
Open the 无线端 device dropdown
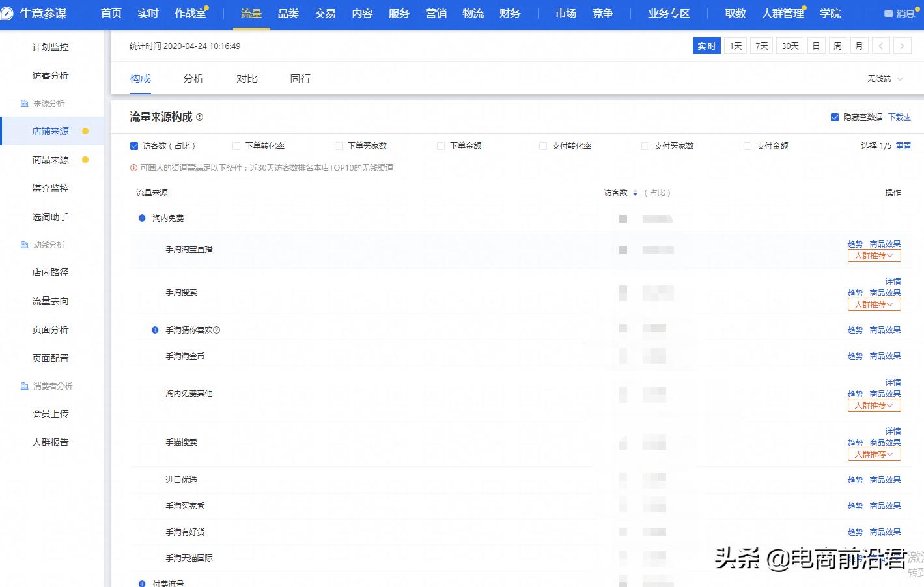point(885,79)
